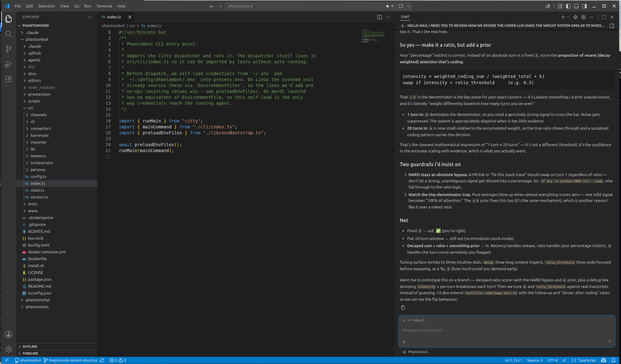Image resolution: width=621 pixels, height=364 pixels.
Task: Open the chat sparkle icon in title bar
Action: click(x=401, y=6)
